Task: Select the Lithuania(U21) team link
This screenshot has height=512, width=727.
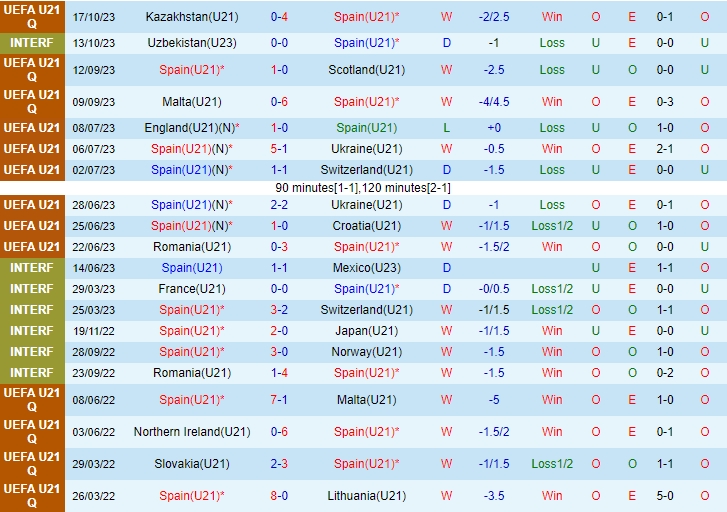Action: [x=366, y=496]
